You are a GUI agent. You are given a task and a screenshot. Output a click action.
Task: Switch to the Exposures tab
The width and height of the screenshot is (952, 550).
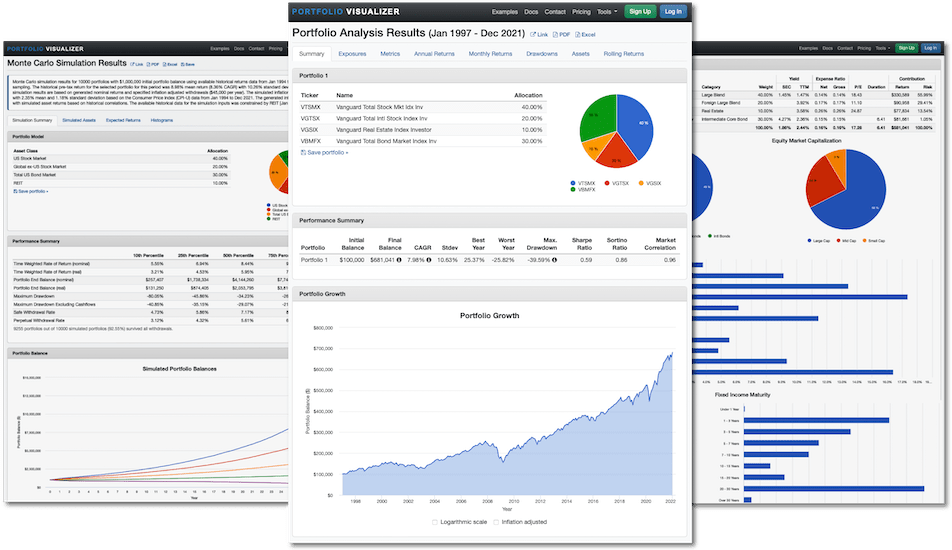[352, 54]
